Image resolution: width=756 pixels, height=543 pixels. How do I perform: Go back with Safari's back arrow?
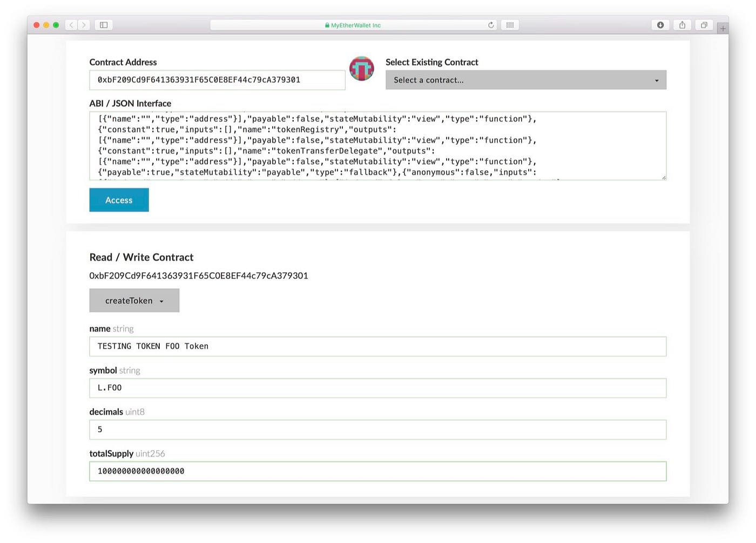click(72, 25)
